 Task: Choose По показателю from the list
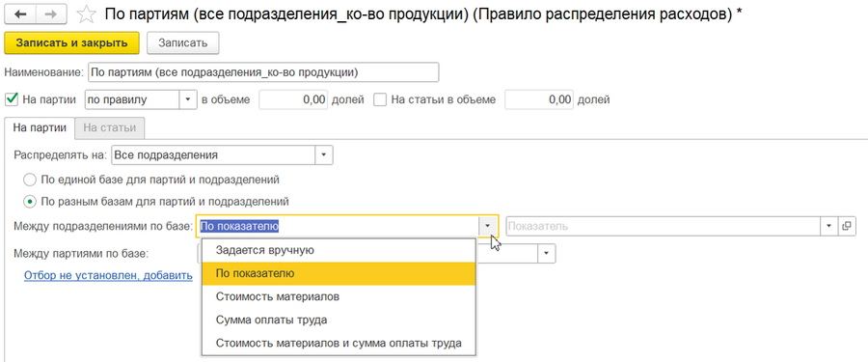point(339,273)
